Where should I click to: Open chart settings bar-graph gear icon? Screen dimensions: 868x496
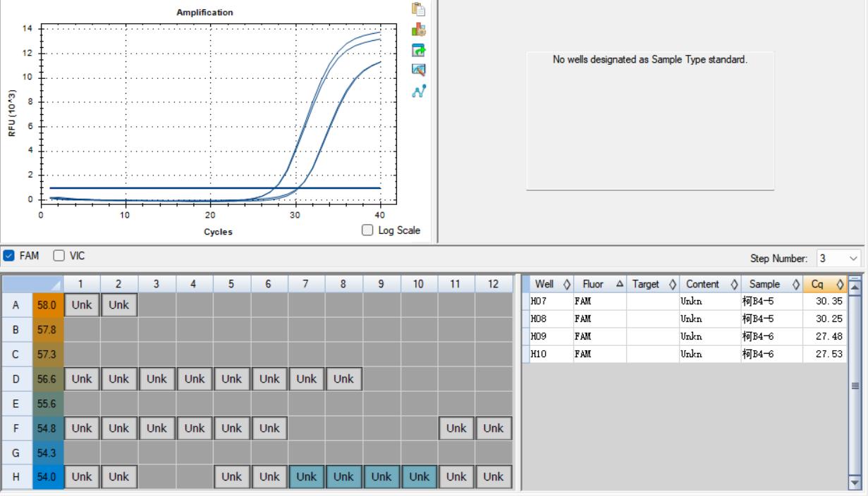coord(419,30)
